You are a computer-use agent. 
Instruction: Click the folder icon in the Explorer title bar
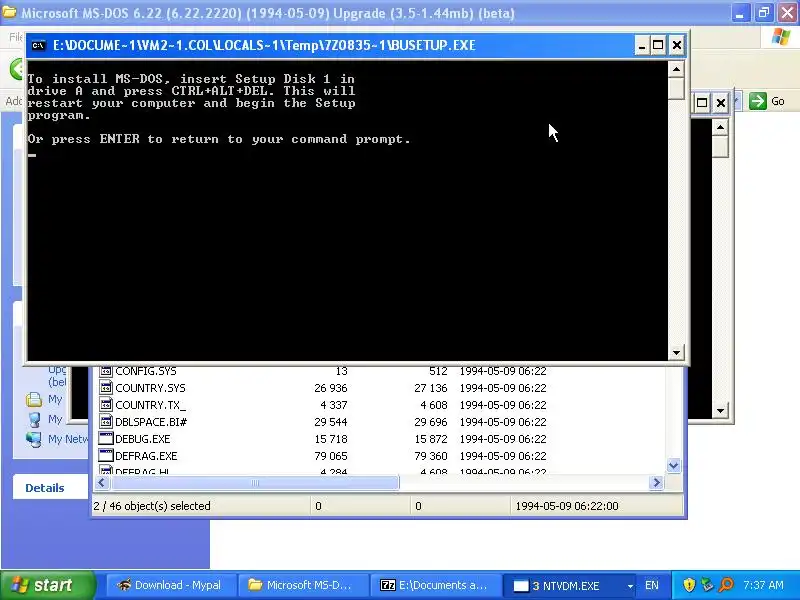pos(9,12)
